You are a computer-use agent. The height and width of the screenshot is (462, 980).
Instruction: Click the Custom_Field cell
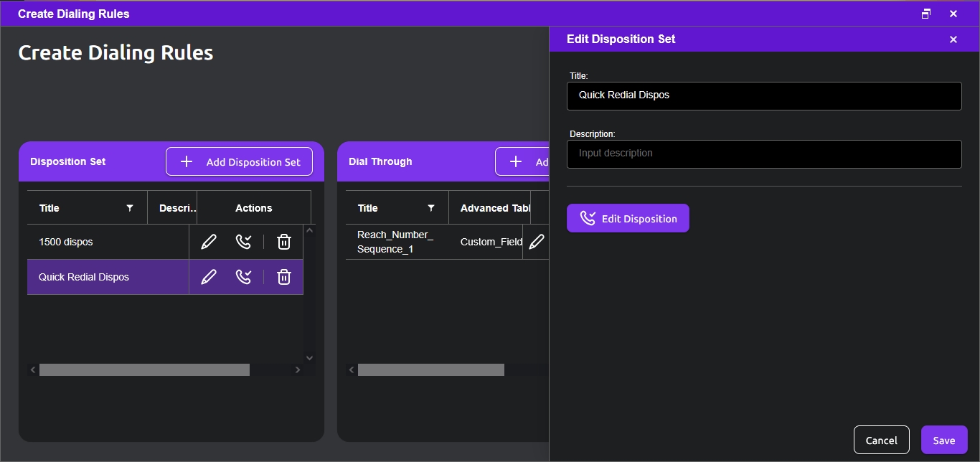pos(491,242)
